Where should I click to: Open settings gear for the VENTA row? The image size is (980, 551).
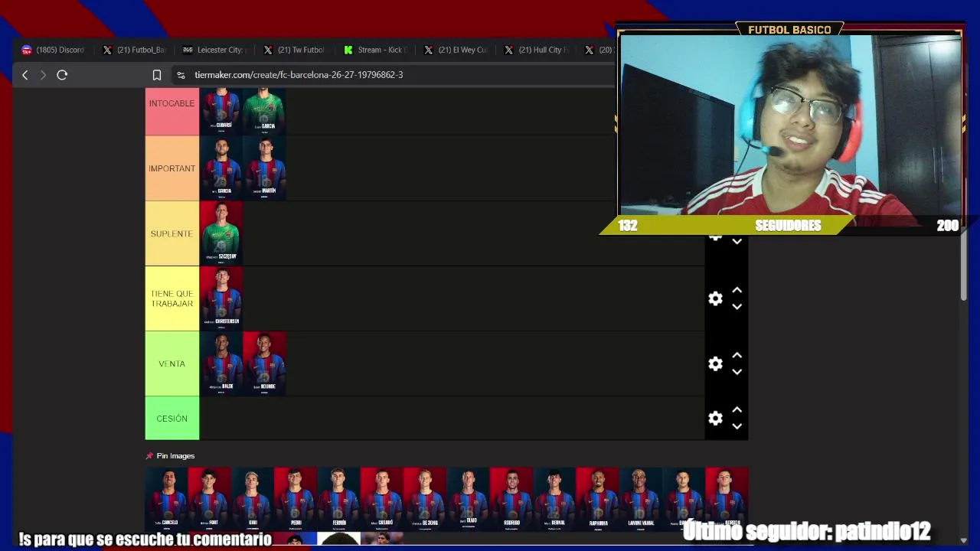[x=715, y=364]
